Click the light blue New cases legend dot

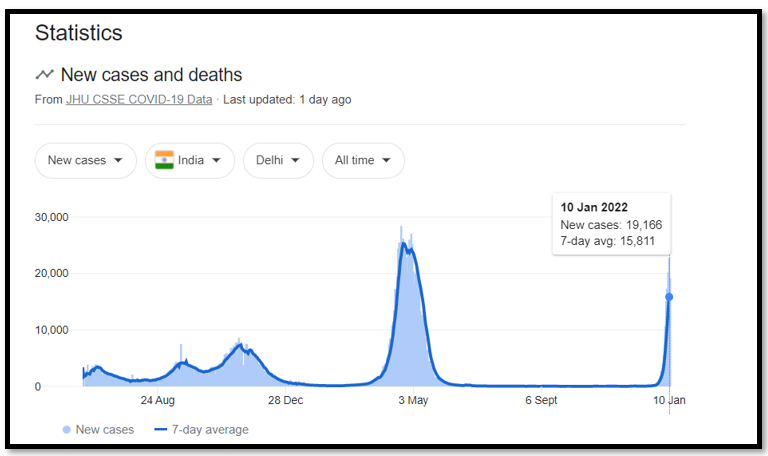(x=67, y=430)
